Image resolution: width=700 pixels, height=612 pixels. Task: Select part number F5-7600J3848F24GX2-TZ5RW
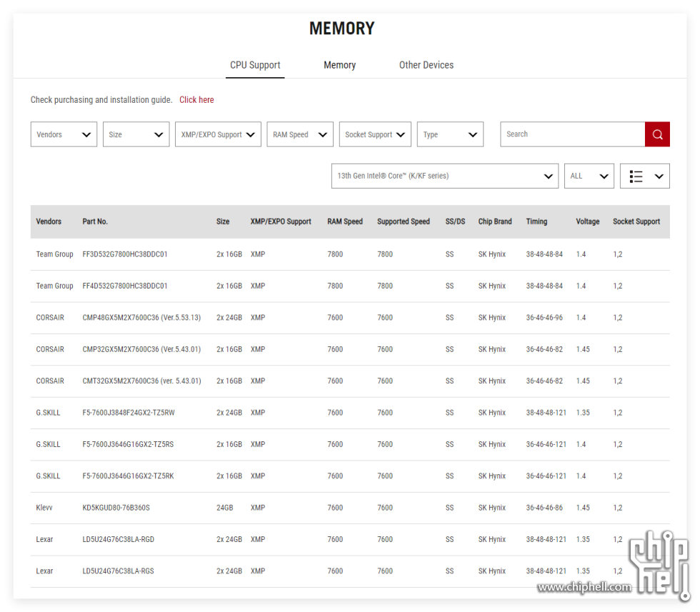pyautogui.click(x=129, y=413)
